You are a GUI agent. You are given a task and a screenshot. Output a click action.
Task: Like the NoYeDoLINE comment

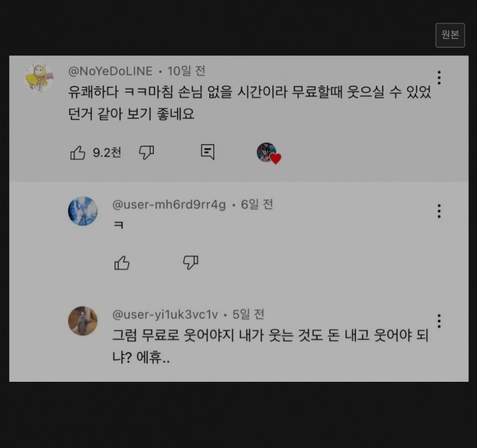coord(78,152)
